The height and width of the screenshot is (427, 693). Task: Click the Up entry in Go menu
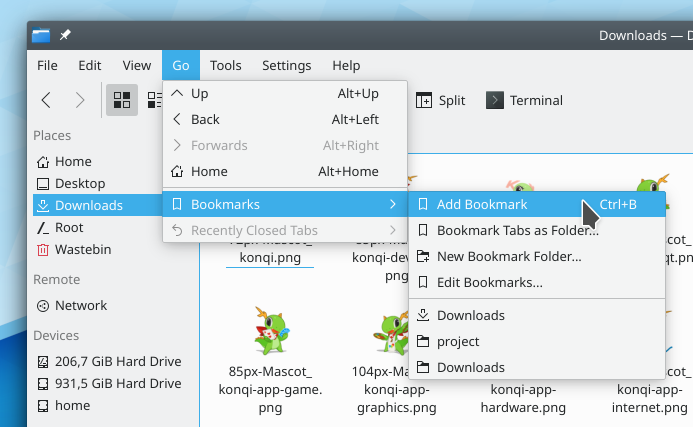tap(200, 93)
